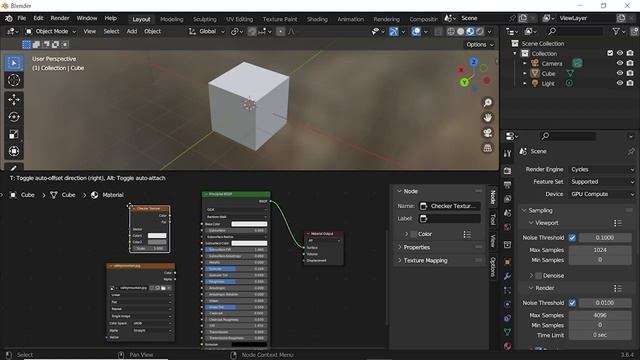Viewport: 640px width, 360px height.
Task: Open the Render menu
Action: pos(60,18)
